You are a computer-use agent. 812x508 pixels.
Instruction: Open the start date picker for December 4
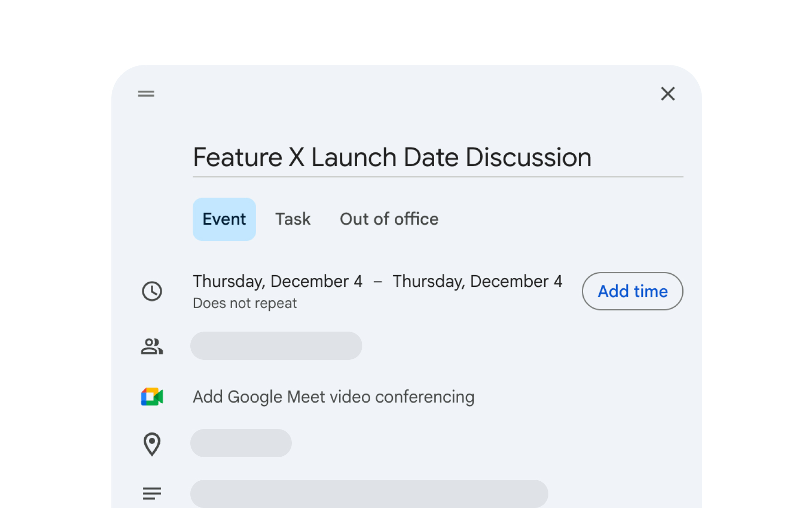pos(277,281)
